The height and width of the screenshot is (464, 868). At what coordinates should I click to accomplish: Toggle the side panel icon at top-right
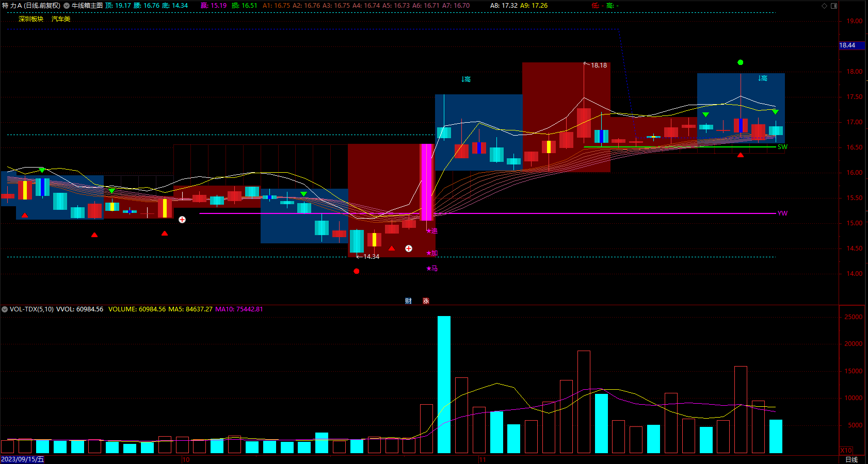(x=834, y=6)
